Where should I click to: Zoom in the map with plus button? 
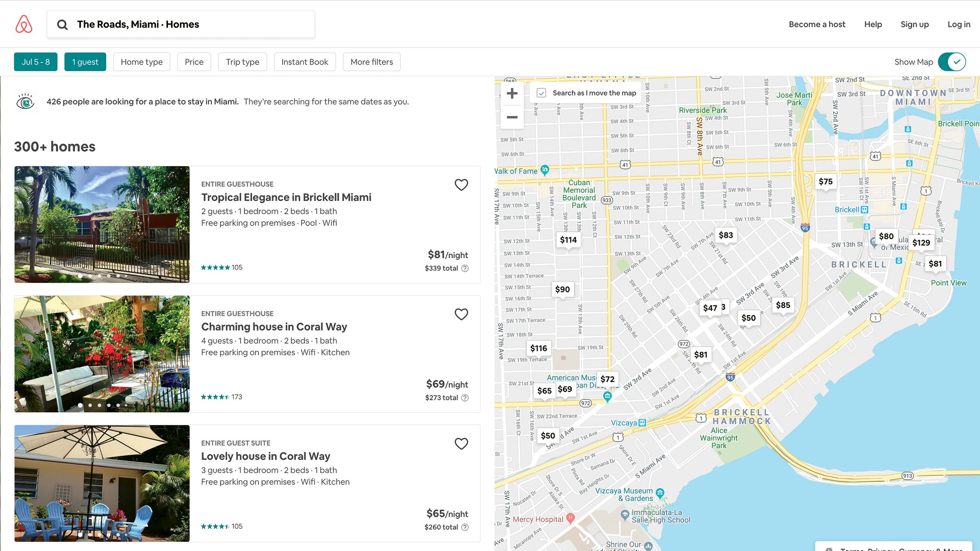coord(512,93)
